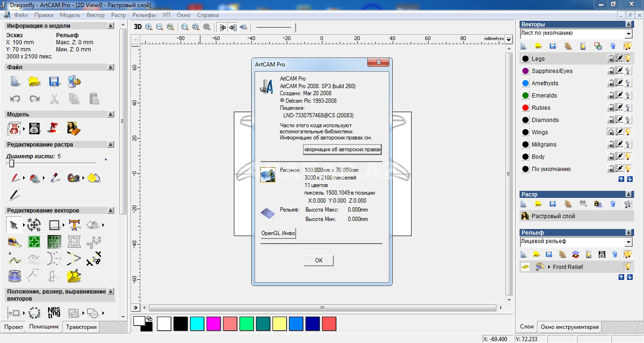This screenshot has height=343, width=644.
Task: Click OK in the ArtCAM Pro dialog
Action: coord(319,260)
